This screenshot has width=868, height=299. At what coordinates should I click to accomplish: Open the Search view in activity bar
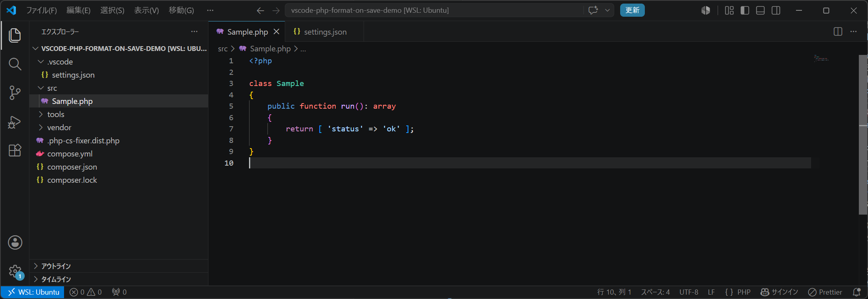15,64
